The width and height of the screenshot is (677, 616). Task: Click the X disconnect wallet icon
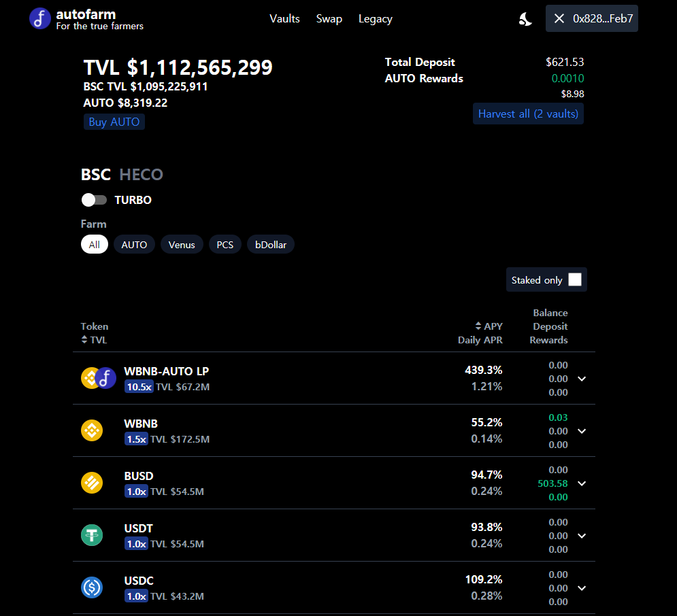point(559,18)
